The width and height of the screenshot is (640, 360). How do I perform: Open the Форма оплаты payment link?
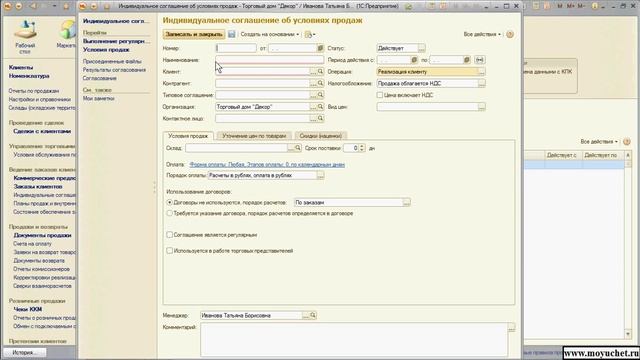tap(267, 164)
